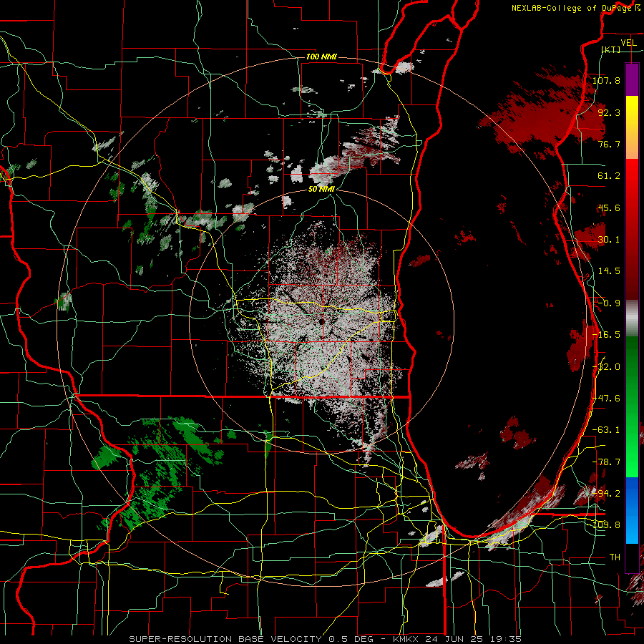
Task: Click the 61.2 velocity scale value
Action: (x=609, y=176)
